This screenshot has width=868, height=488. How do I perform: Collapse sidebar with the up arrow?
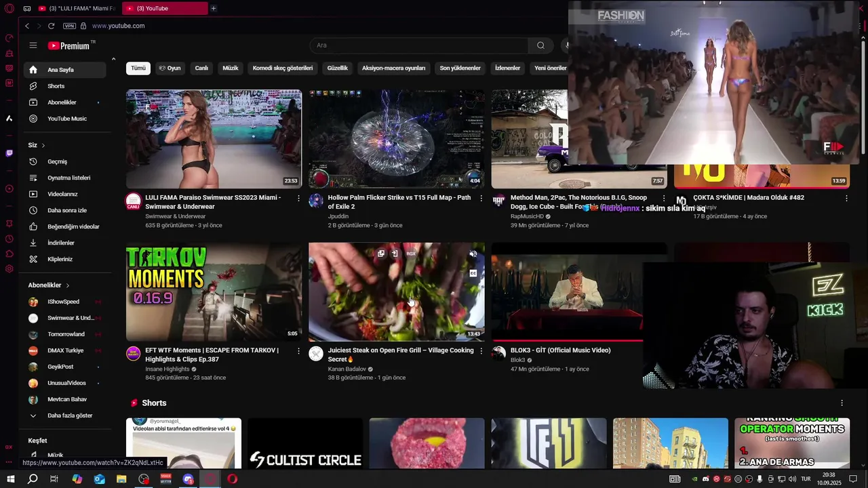point(113,60)
